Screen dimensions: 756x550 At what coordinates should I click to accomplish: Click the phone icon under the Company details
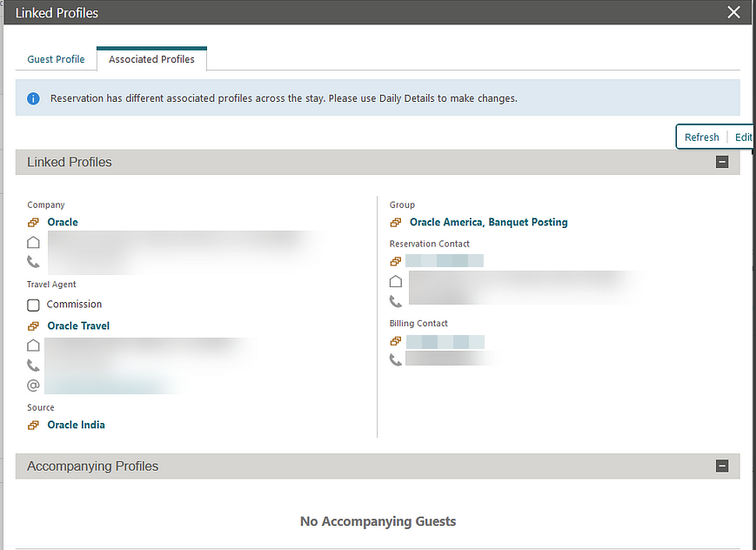(33, 261)
